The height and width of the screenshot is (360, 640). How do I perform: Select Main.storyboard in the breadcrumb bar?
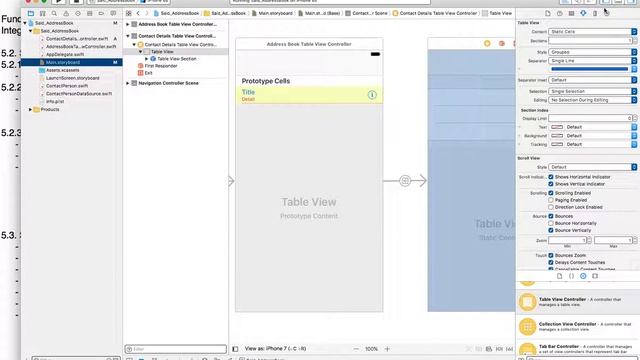coord(272,13)
